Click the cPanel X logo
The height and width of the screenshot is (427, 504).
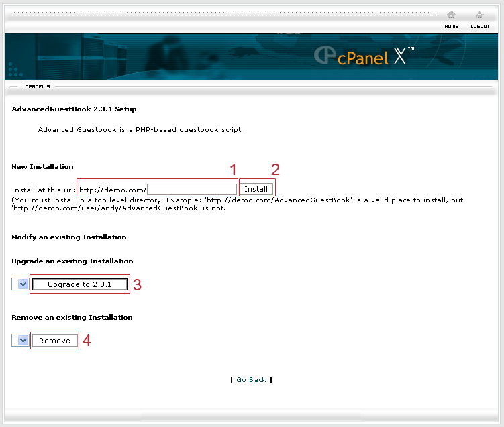(x=364, y=56)
